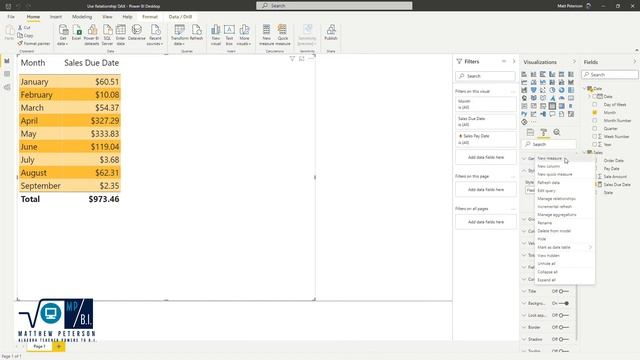Choose Manage relationships from context menu
This screenshot has width=640, height=360.
pos(564,199)
